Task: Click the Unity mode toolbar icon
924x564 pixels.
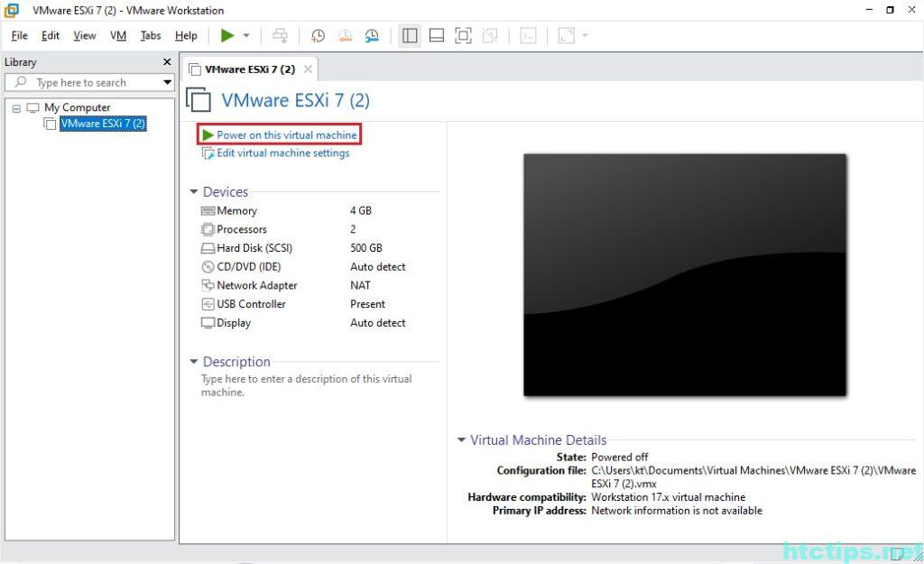Action: pos(490,36)
